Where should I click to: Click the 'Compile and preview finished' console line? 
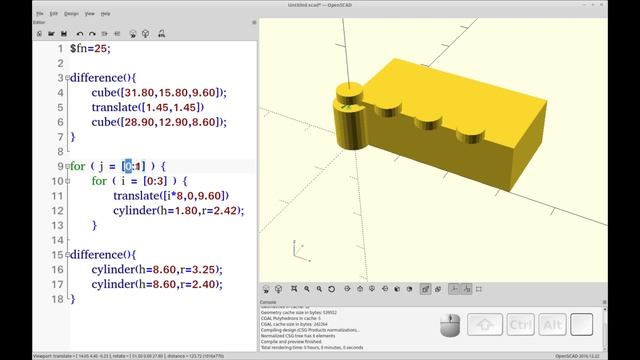tap(291, 342)
